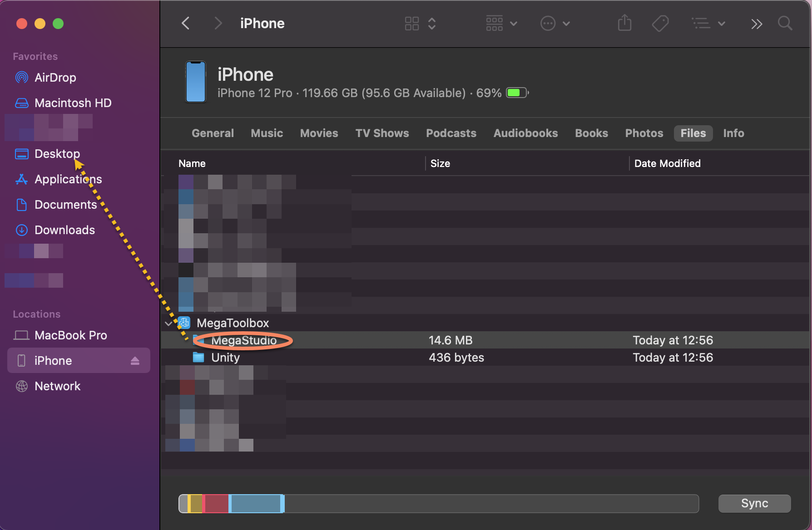Go back with the left arrow
Viewport: 812px width, 530px height.
186,23
